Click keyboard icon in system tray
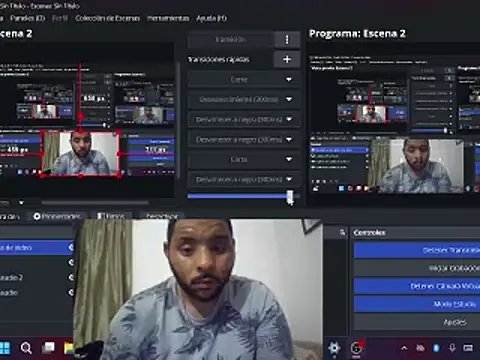This screenshot has width=480, height=360. tap(468, 348)
